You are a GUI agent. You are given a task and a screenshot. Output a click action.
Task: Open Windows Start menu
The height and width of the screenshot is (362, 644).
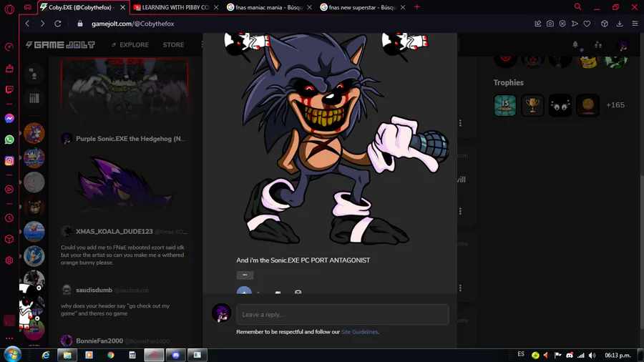point(12,355)
